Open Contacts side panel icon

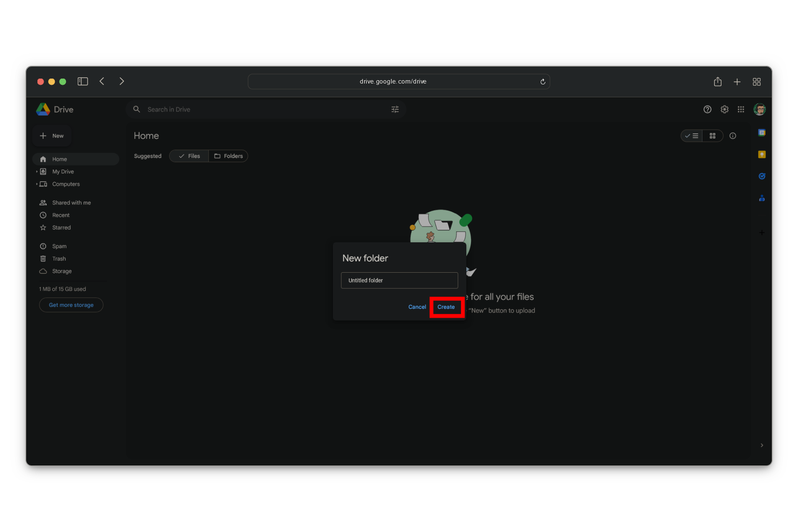(x=761, y=198)
